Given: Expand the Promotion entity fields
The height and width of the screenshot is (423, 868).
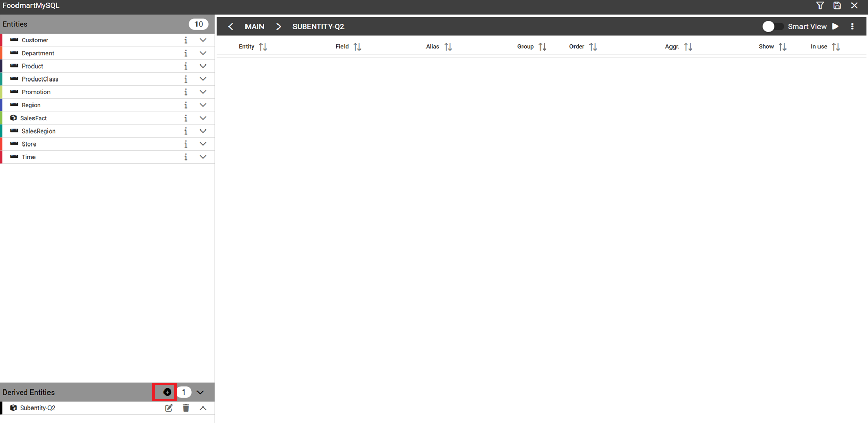Looking at the screenshot, I should (x=203, y=92).
